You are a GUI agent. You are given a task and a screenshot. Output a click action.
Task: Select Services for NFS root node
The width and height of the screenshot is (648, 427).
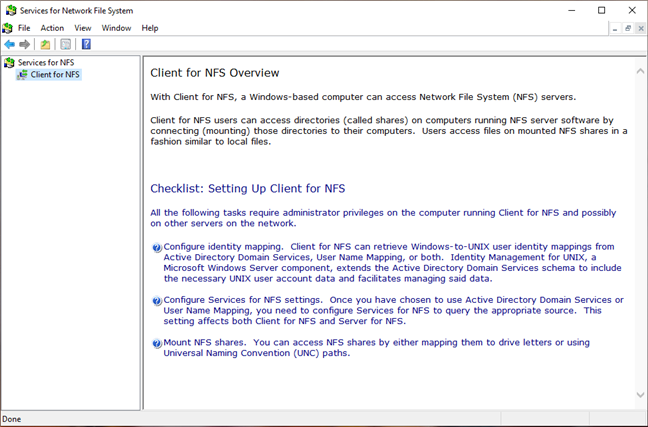[x=46, y=62]
